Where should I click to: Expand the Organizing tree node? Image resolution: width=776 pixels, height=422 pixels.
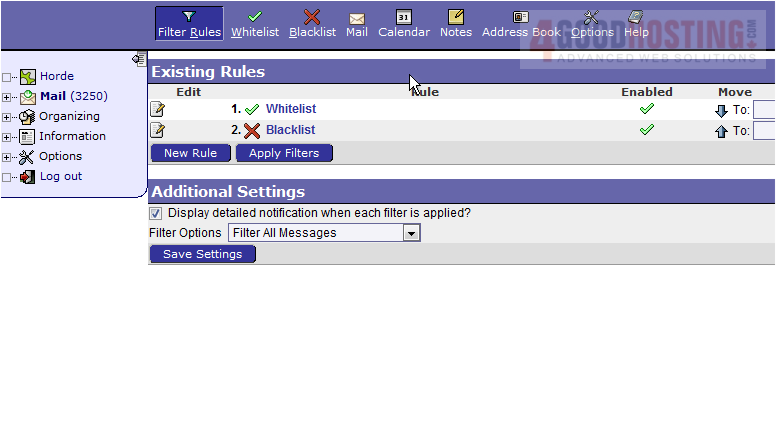pyautogui.click(x=7, y=117)
